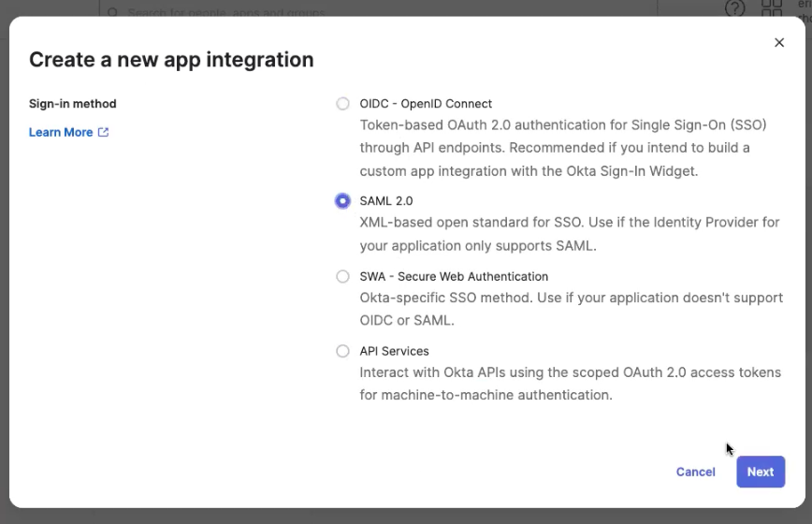The image size is (812, 524).
Task: Choose the SWA - Secure Web Authentication radio
Action: 342,276
